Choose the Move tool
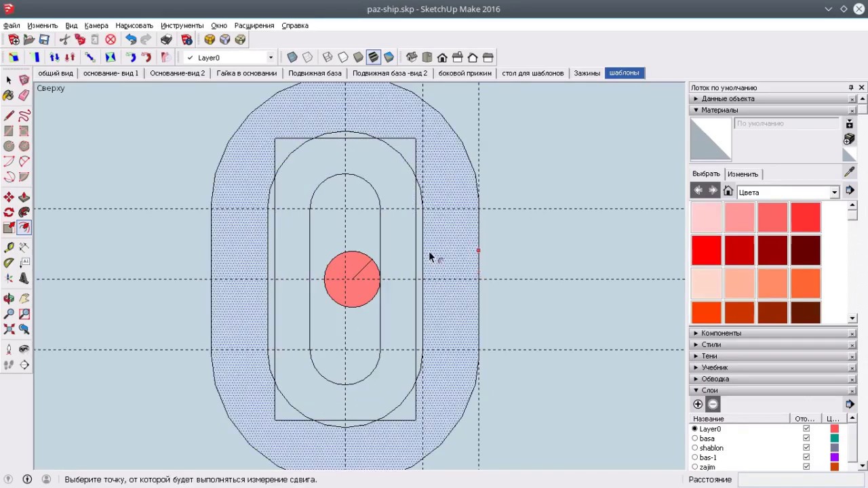Image resolution: width=868 pixels, height=488 pixels. [9, 197]
